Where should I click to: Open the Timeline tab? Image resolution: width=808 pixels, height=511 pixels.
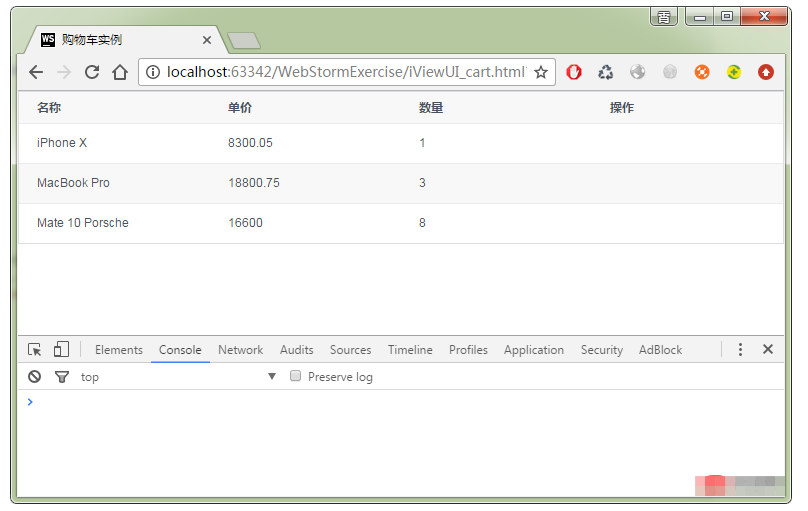[x=410, y=350]
